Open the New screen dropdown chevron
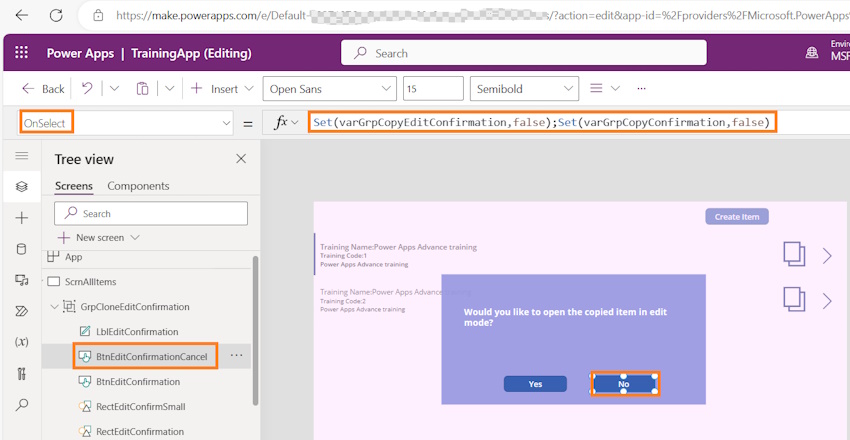Screen dimensions: 850x440 point(135,237)
